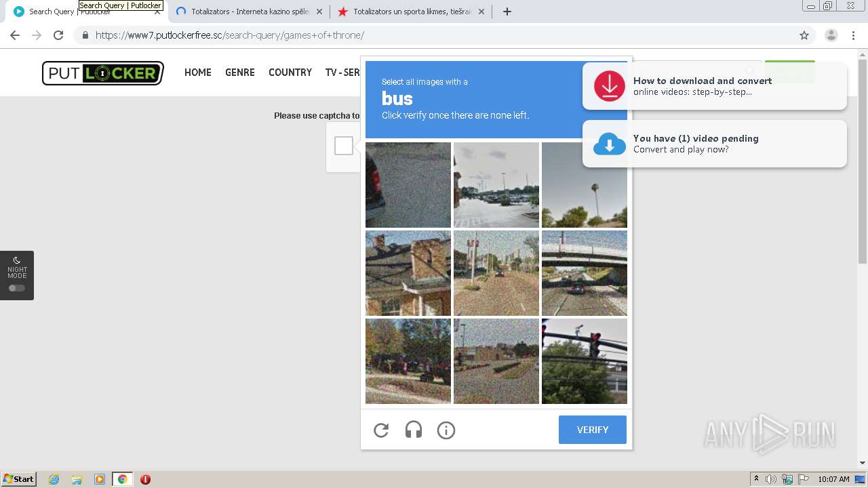Select captcha tile with roadside building
Viewport: 868px width, 488px height.
[x=496, y=361]
